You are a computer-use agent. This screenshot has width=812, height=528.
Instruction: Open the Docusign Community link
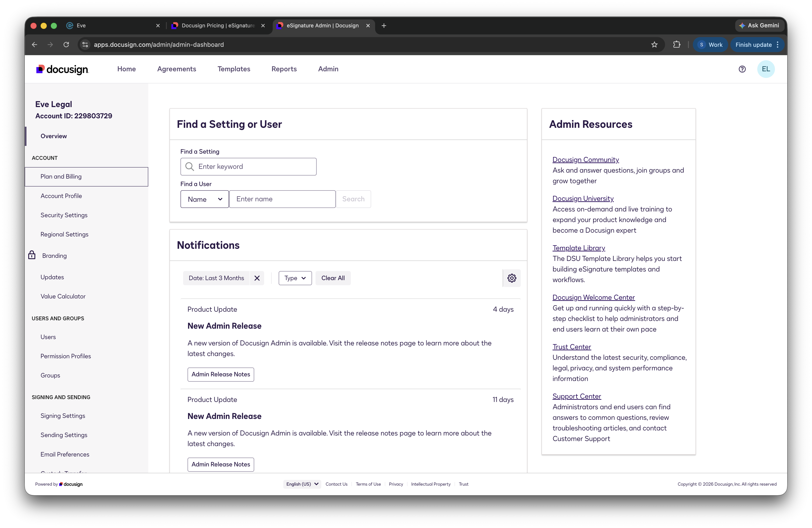pyautogui.click(x=585, y=160)
